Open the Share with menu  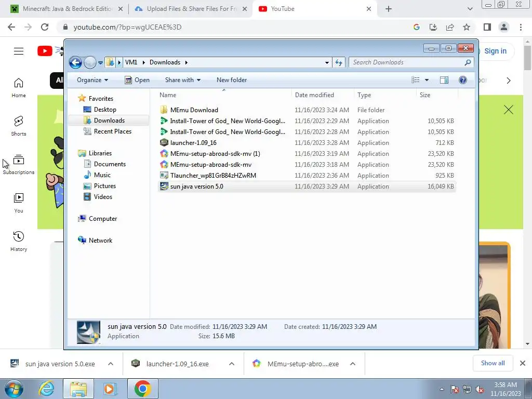(x=182, y=80)
